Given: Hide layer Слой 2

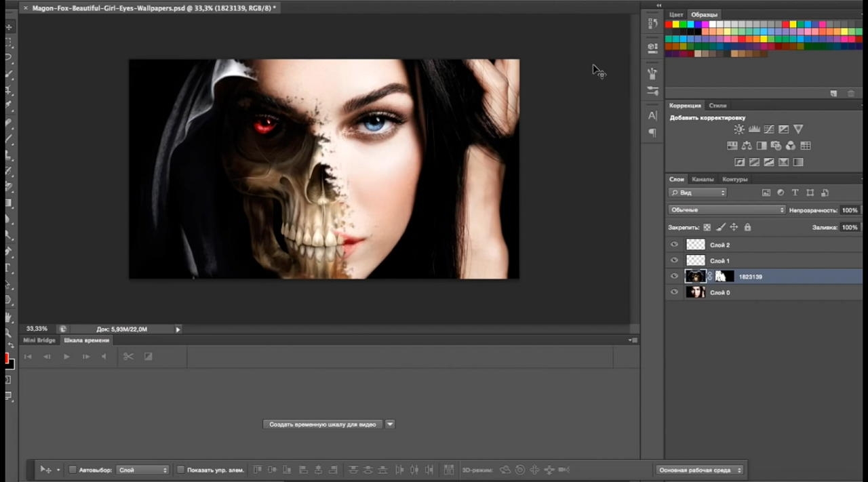Looking at the screenshot, I should tap(674, 245).
